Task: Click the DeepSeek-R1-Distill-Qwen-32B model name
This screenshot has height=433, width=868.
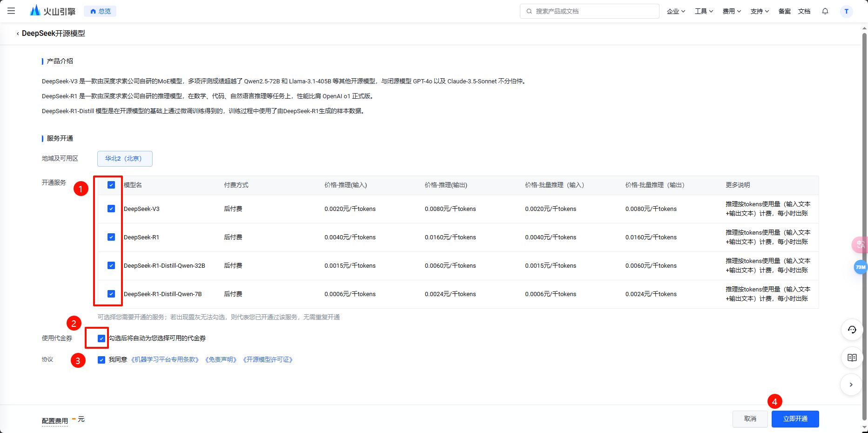Action: click(164, 265)
